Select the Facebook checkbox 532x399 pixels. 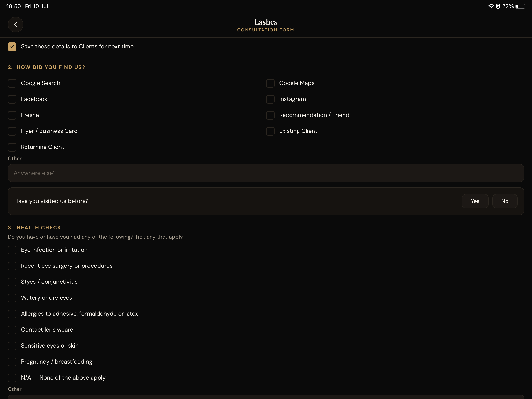click(x=12, y=99)
